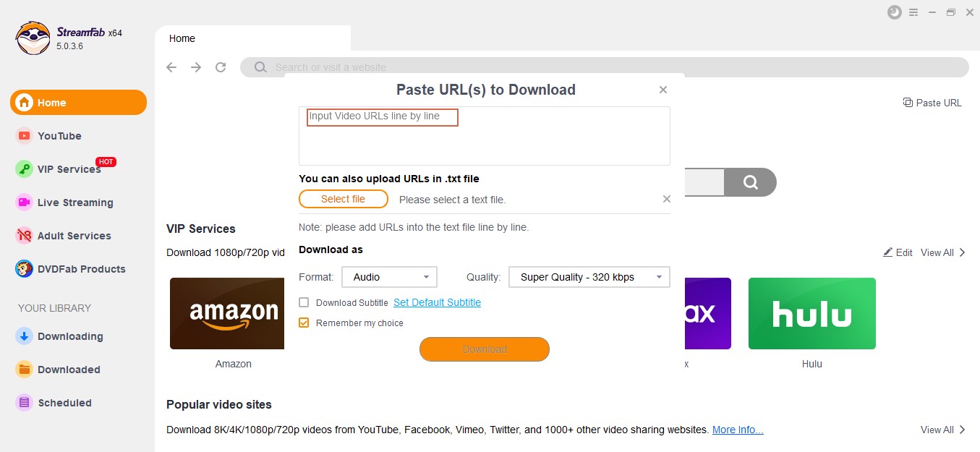Click the DVDFab Products mascot icon
The height and width of the screenshot is (452, 980).
click(x=25, y=269)
